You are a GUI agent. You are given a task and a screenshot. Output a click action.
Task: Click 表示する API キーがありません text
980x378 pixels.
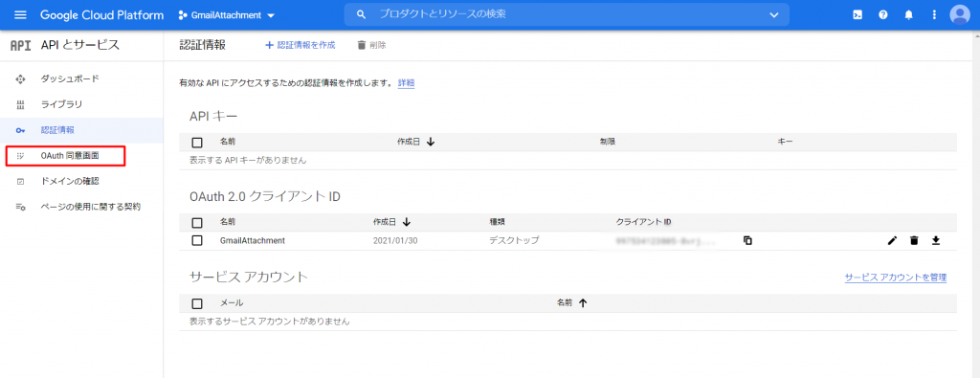click(x=248, y=160)
